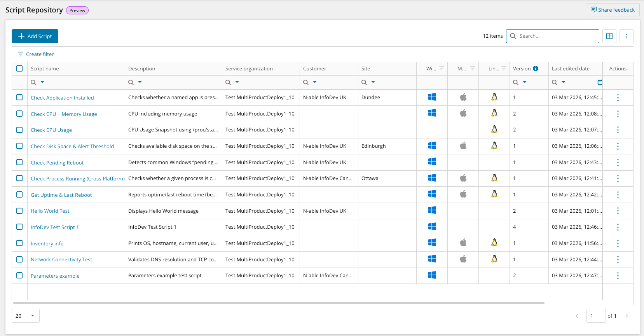Viewport: 644px width, 336px height.
Task: Click the Add Script button
Action: (35, 36)
